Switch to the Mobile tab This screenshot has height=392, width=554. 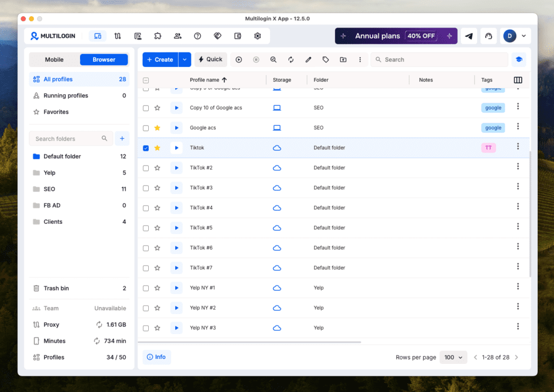click(x=55, y=59)
